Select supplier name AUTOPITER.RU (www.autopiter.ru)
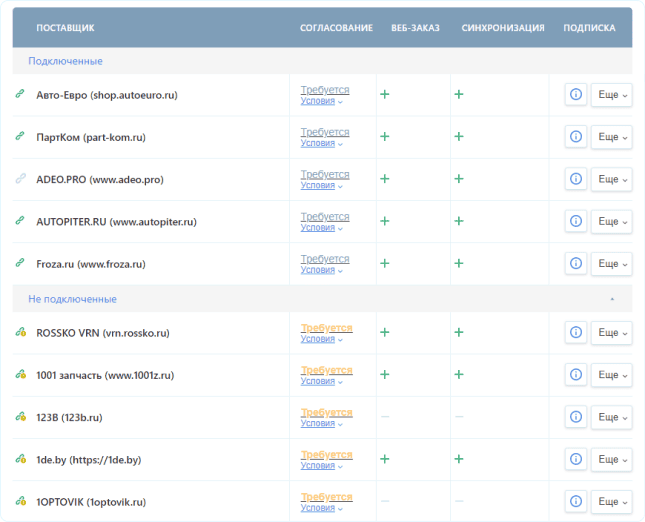This screenshot has width=645, height=522. (116, 222)
